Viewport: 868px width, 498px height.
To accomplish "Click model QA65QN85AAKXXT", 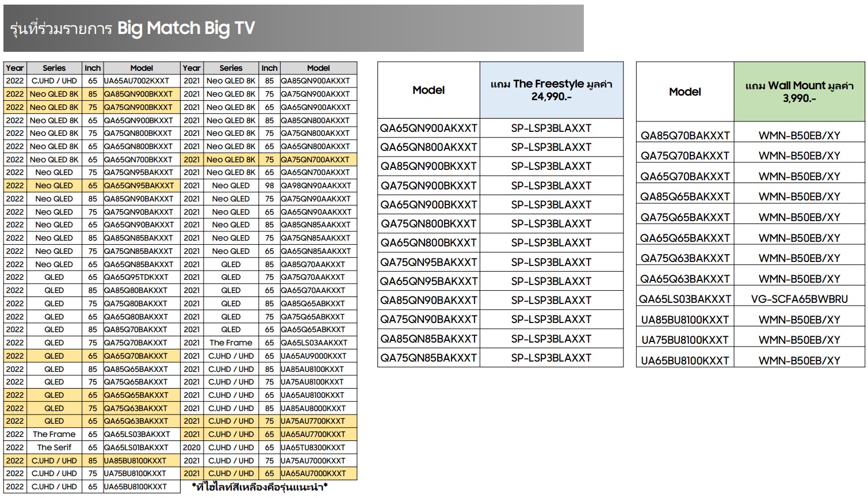I will [318, 251].
